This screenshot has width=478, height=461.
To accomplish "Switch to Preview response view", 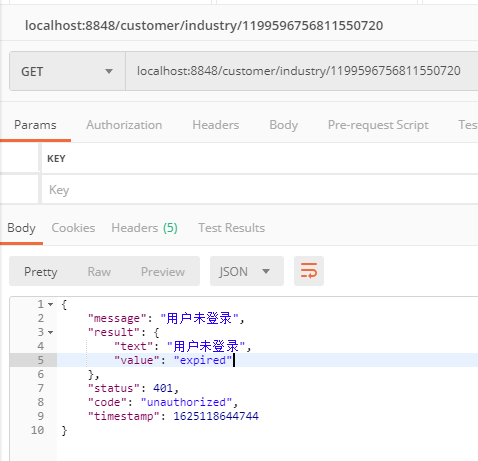I will 163,272.
